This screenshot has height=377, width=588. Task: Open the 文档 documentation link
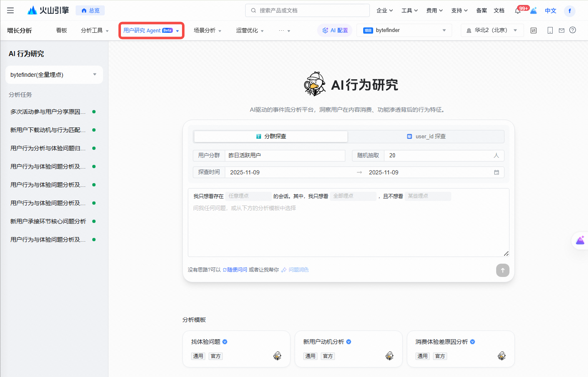(x=499, y=10)
